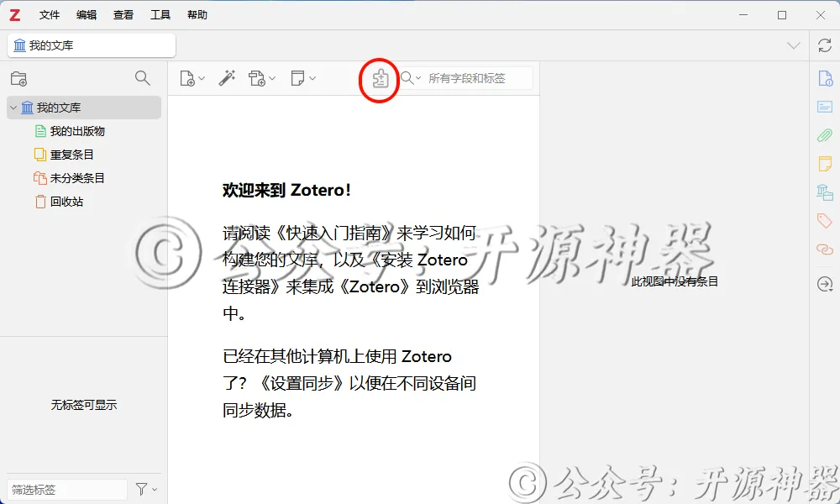Create a new collection with the folder icon
The image size is (840, 504).
[18, 77]
